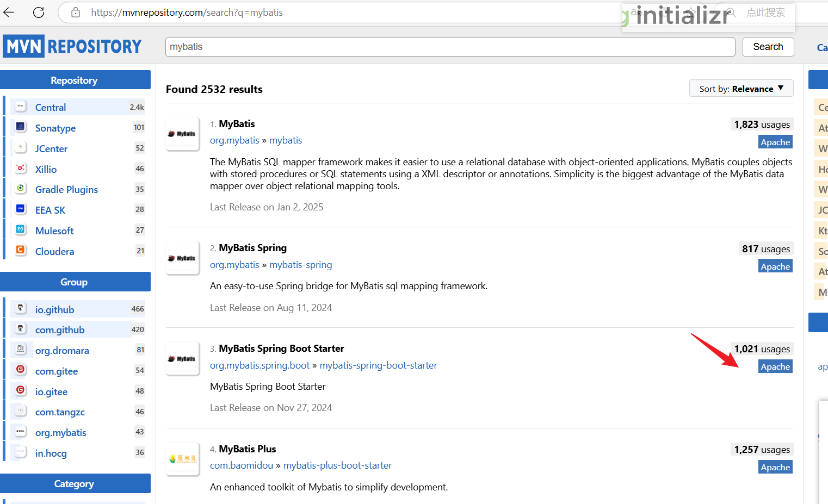
Task: Open the EEA SK repository link
Action: point(50,210)
